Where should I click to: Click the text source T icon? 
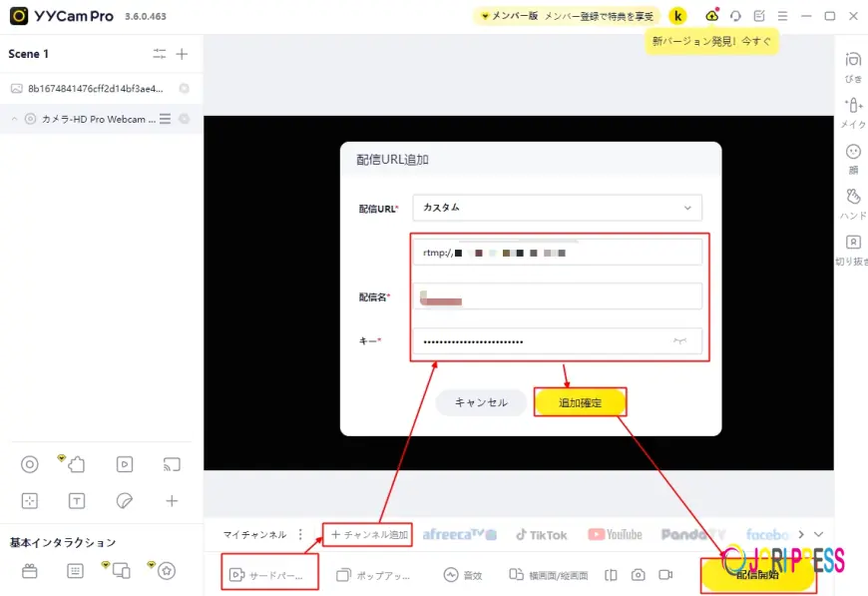click(77, 500)
